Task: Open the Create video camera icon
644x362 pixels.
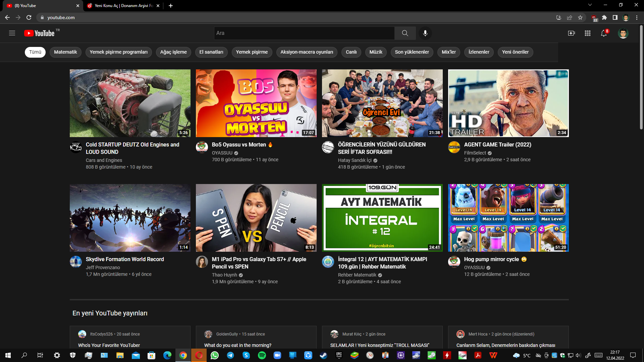Action: pos(571,33)
